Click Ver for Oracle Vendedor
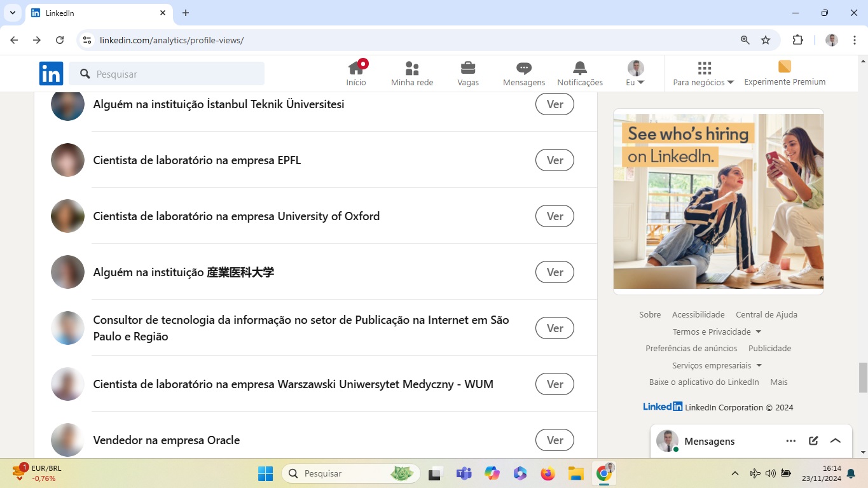The image size is (868, 488). (555, 440)
